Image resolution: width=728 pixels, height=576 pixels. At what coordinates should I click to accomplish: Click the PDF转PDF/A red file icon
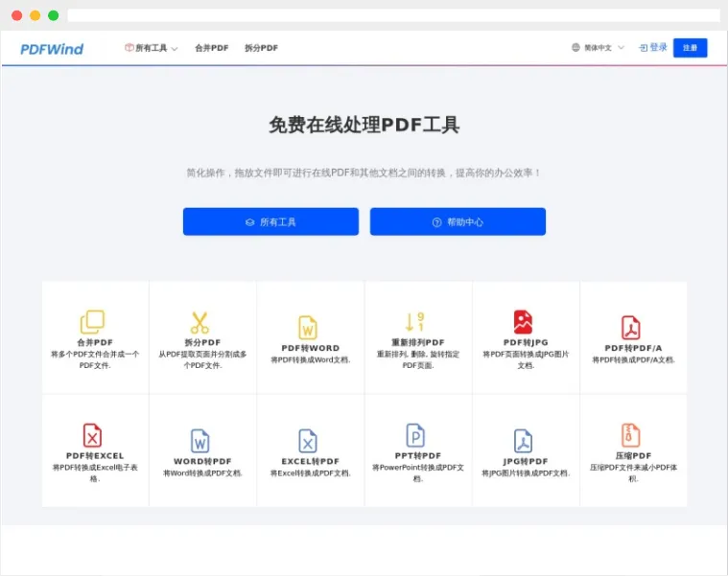click(x=631, y=328)
